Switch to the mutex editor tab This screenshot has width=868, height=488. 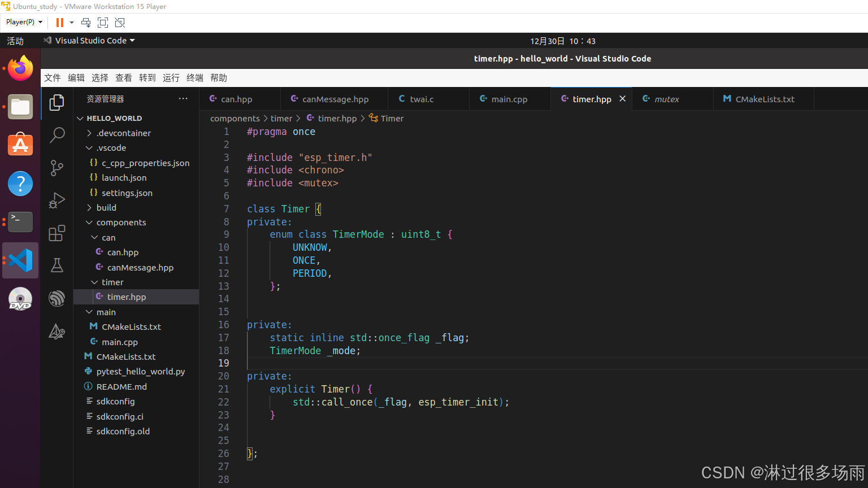672,99
